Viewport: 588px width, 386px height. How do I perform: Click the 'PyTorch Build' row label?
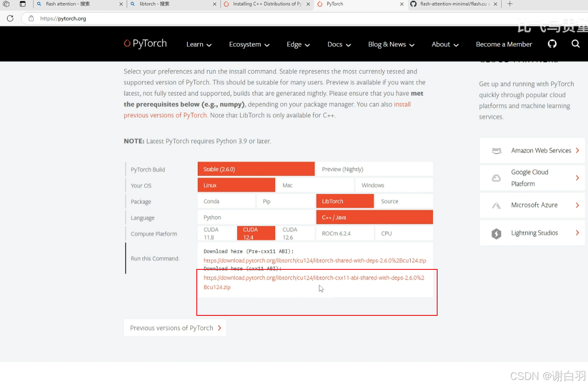pos(148,170)
